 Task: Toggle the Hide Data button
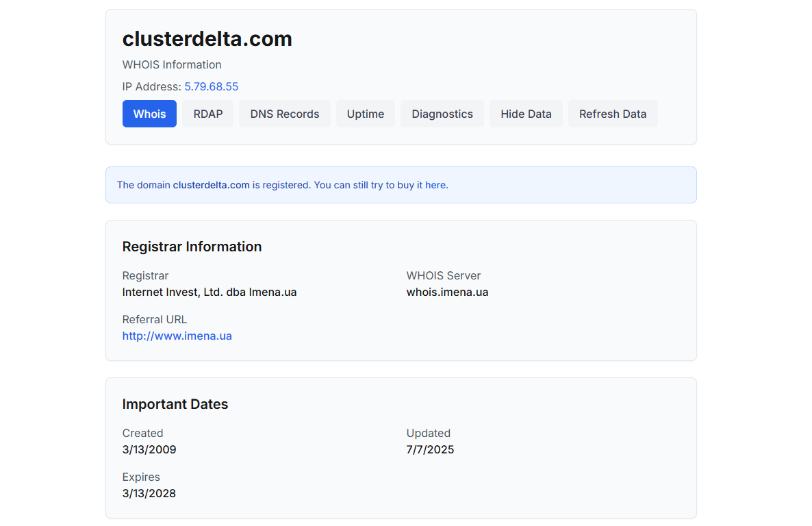[526, 114]
